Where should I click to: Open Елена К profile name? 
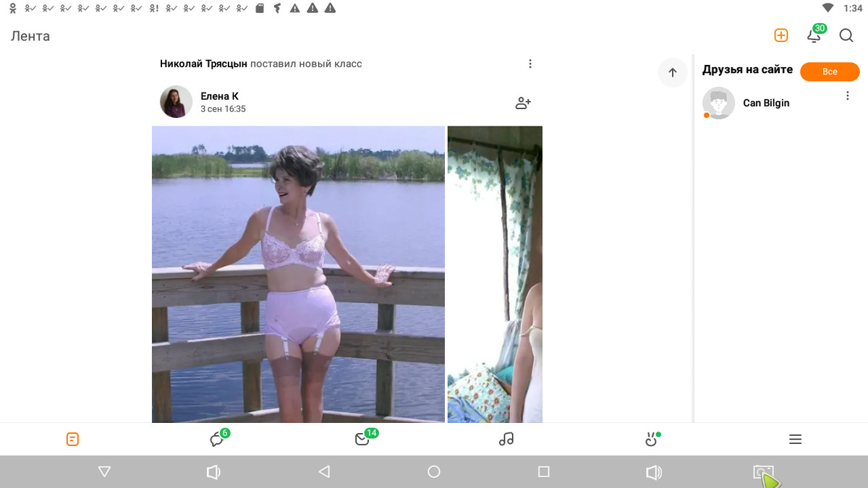[219, 96]
